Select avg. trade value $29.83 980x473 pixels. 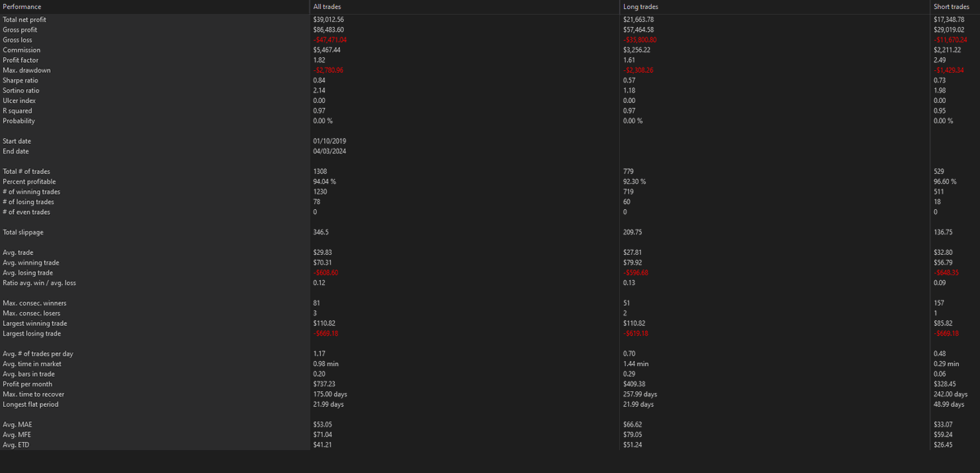click(323, 252)
